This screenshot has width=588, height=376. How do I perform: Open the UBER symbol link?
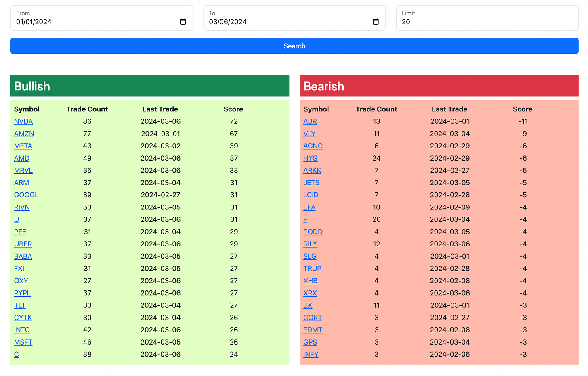(23, 244)
